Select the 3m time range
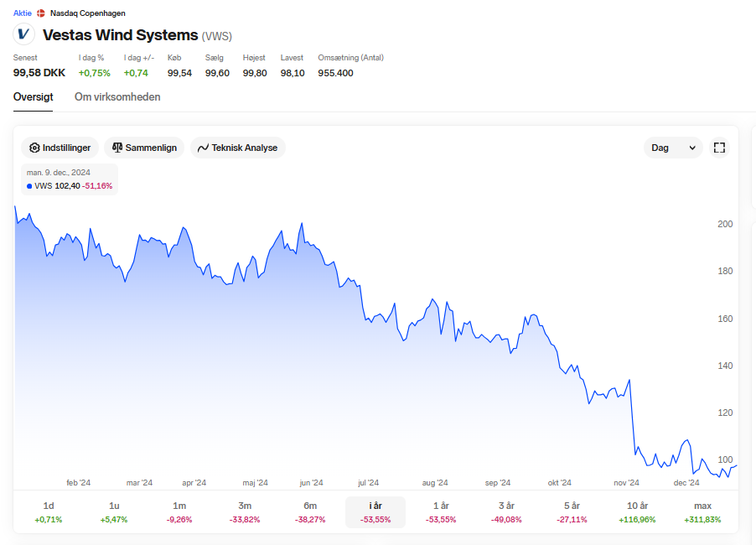Viewport: 756px width, 545px height. click(x=245, y=512)
